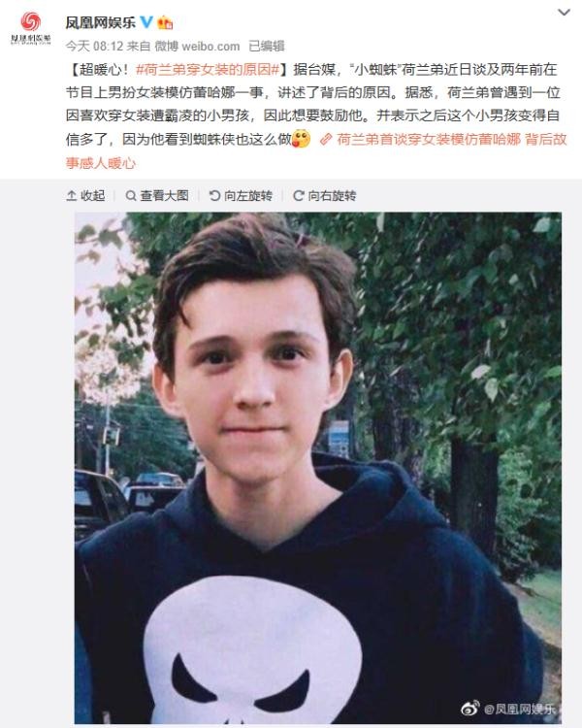This screenshot has width=582, height=728.
Task: Open the article 荷兰弟首谈穿女装模仿蕾哈娜
Action: point(429,139)
